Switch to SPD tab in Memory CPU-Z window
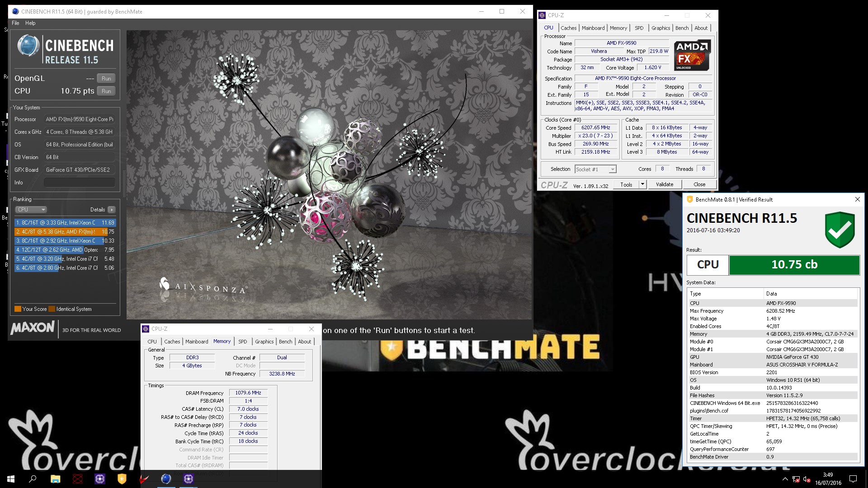The image size is (868, 488). tap(243, 342)
